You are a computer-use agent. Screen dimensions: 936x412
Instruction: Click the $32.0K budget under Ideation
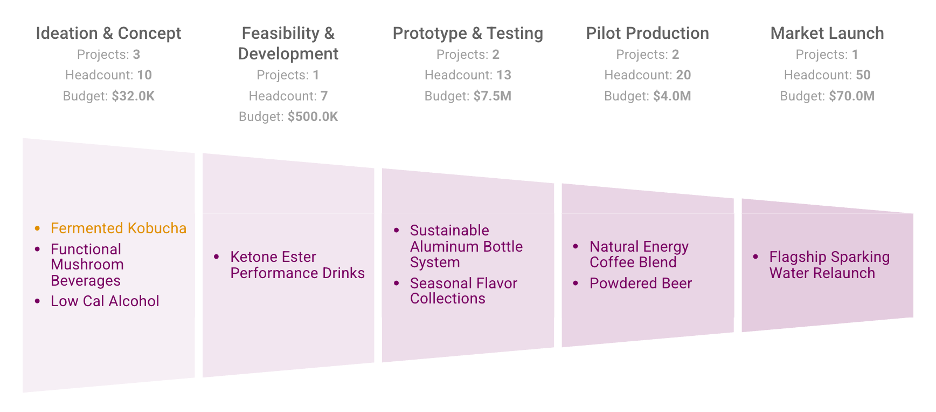[x=133, y=96]
